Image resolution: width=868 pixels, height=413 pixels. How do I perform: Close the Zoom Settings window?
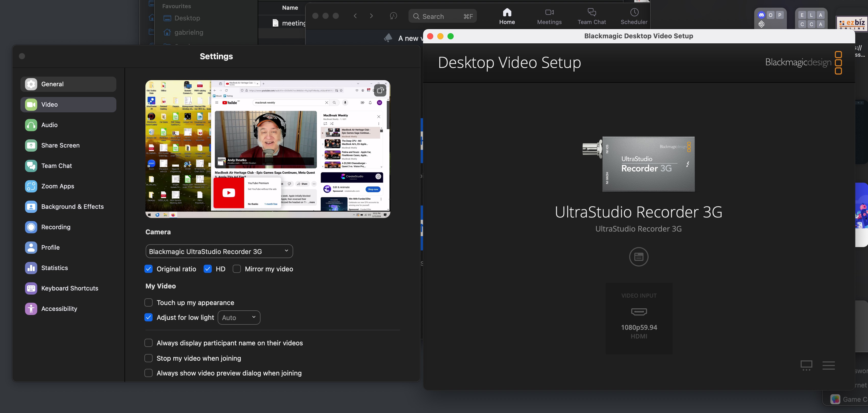point(22,56)
